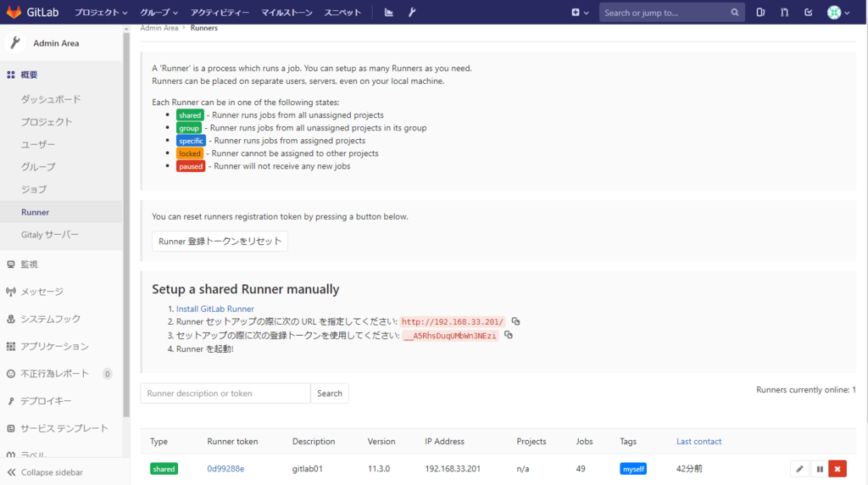Open Gitaly サーバー in sidebar

point(50,235)
